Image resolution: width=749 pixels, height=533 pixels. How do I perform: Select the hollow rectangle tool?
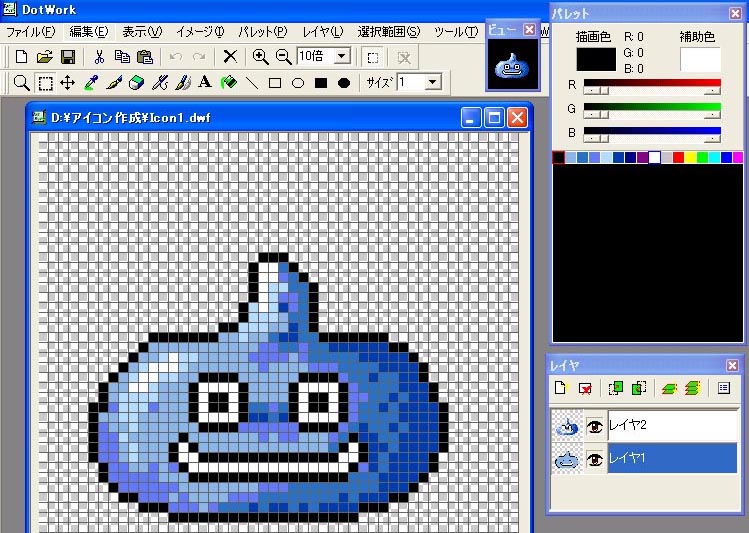[275, 83]
